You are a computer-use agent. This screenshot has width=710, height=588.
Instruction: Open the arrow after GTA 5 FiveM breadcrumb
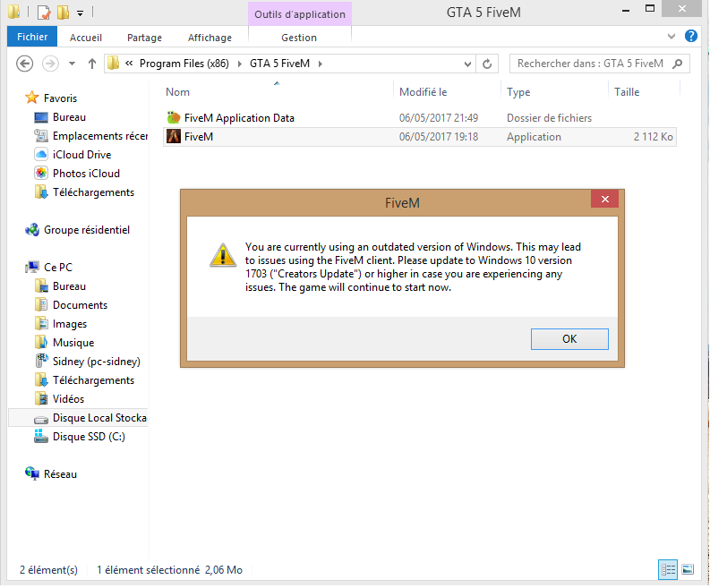[x=321, y=64]
